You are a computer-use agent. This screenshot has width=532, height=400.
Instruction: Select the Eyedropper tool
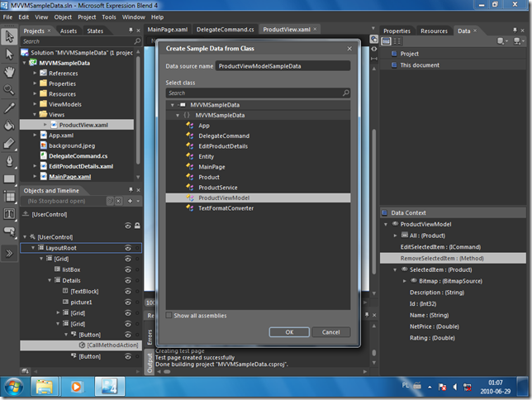click(x=9, y=108)
